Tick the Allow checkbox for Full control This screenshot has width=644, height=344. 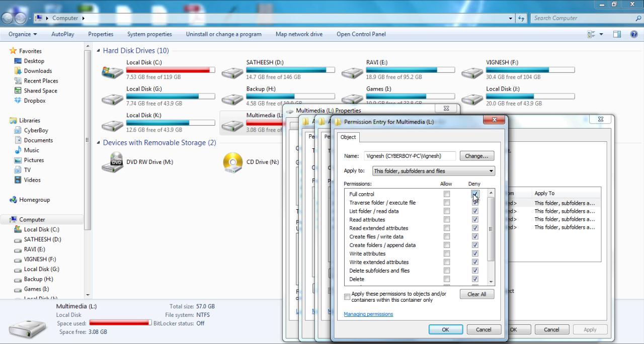click(x=447, y=194)
